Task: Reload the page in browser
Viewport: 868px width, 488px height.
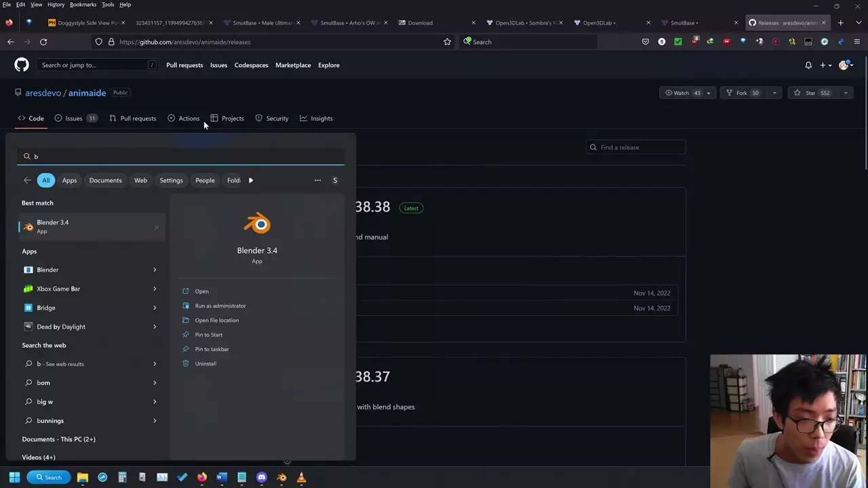Action: click(x=43, y=42)
